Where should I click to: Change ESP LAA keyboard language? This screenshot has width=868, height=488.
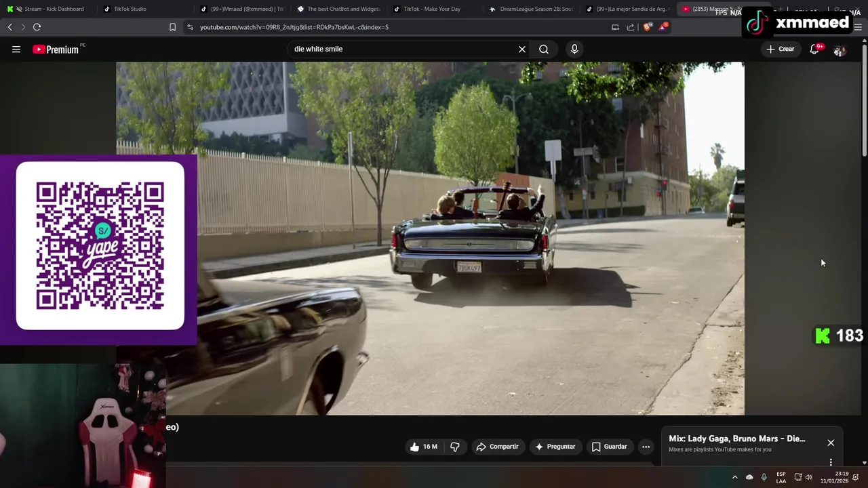pos(781,477)
